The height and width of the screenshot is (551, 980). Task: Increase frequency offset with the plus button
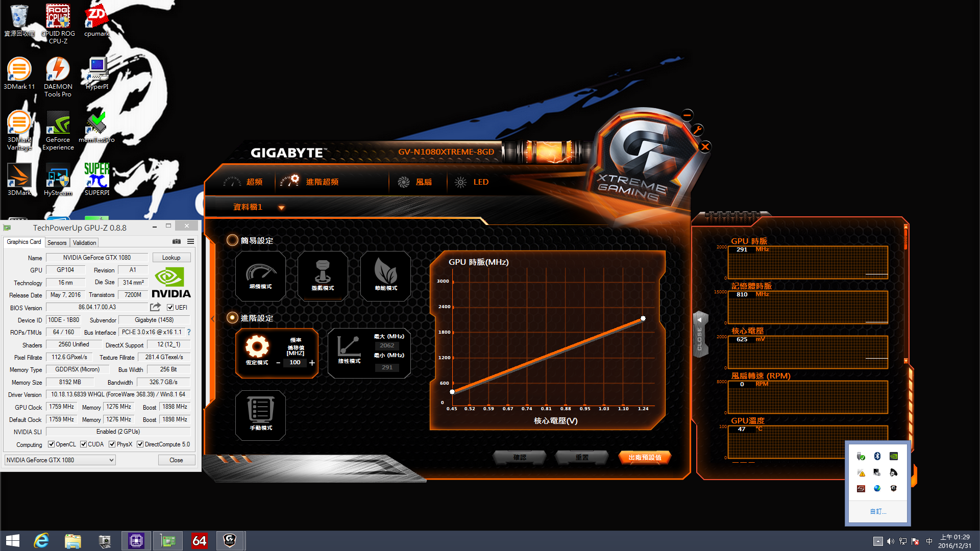312,363
